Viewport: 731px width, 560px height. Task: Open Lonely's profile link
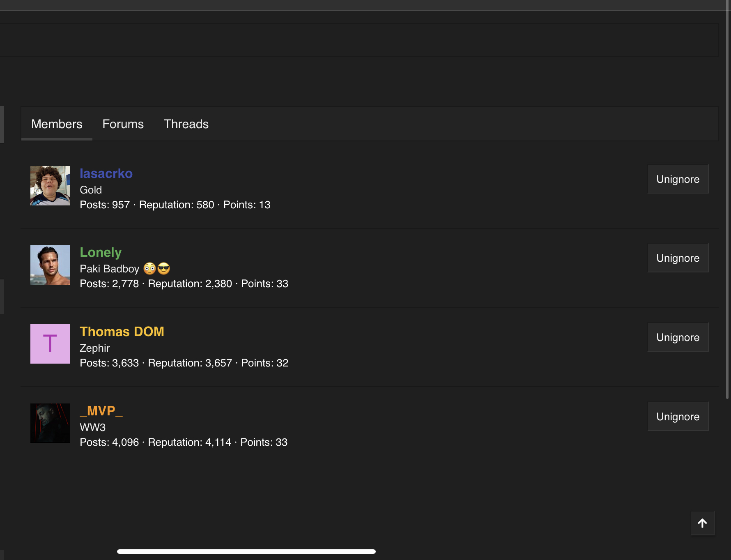pos(101,252)
